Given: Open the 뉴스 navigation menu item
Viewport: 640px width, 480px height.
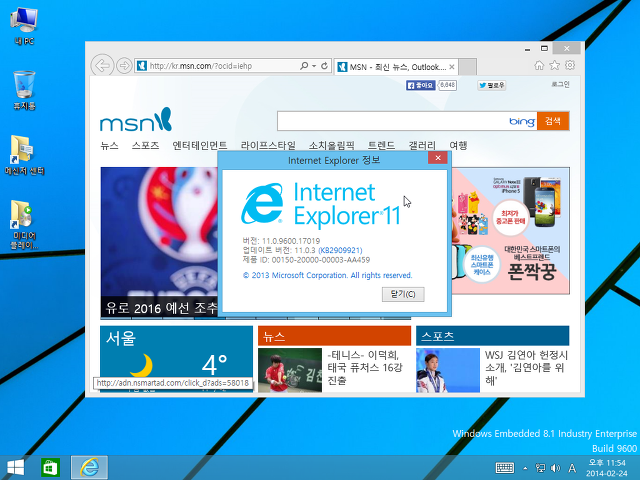Looking at the screenshot, I should (x=109, y=146).
